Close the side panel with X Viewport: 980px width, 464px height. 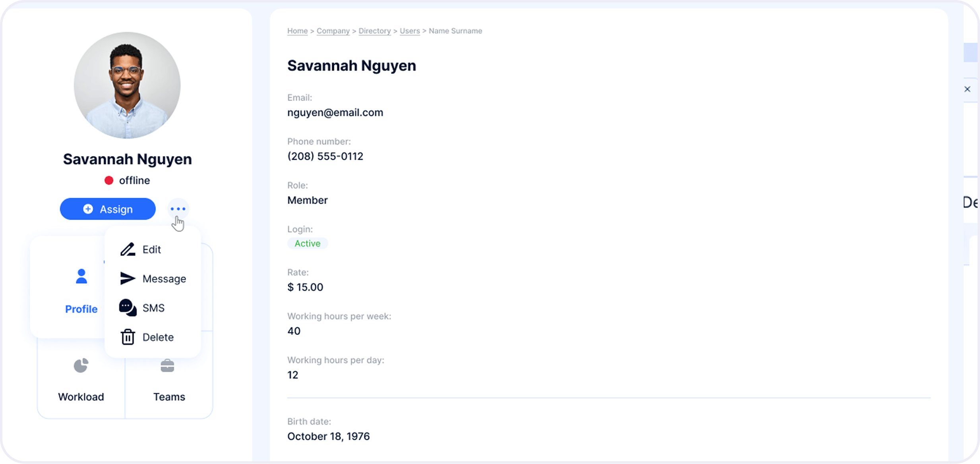coord(967,89)
